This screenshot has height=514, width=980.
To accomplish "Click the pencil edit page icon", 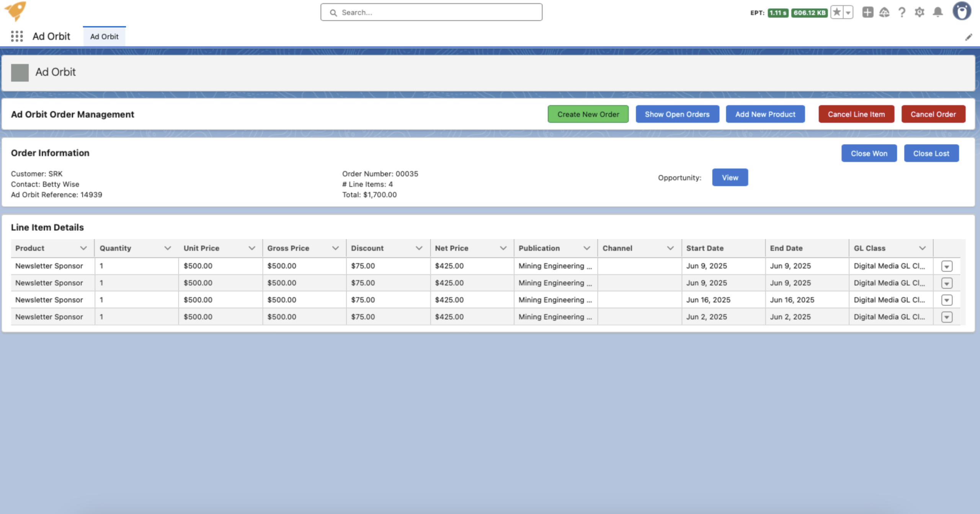I will pyautogui.click(x=969, y=37).
